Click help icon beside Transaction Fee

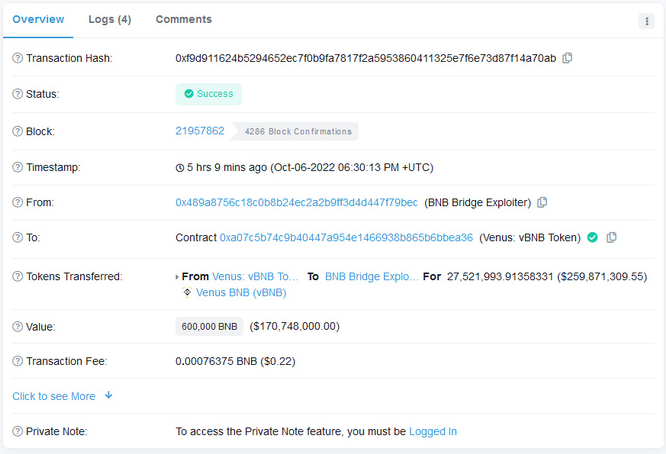[x=17, y=361]
